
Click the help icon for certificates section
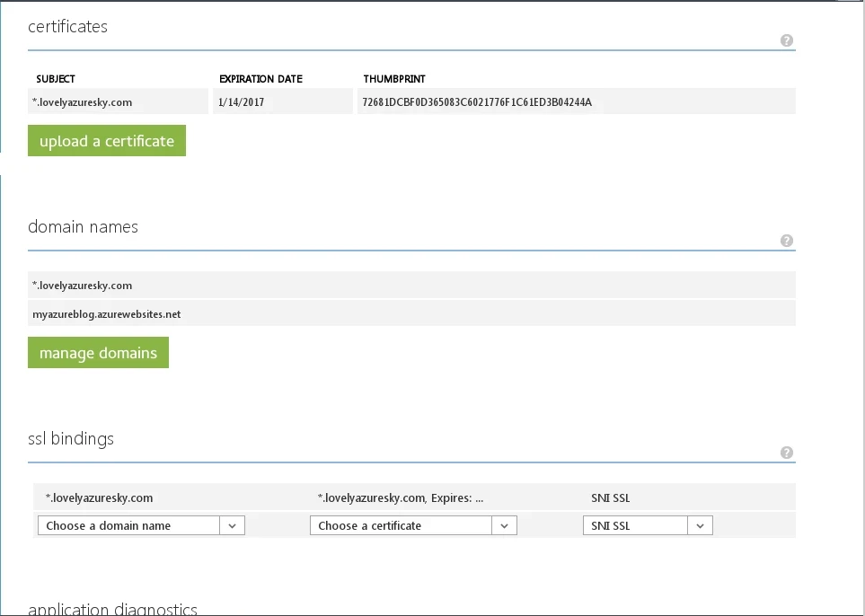pos(787,40)
